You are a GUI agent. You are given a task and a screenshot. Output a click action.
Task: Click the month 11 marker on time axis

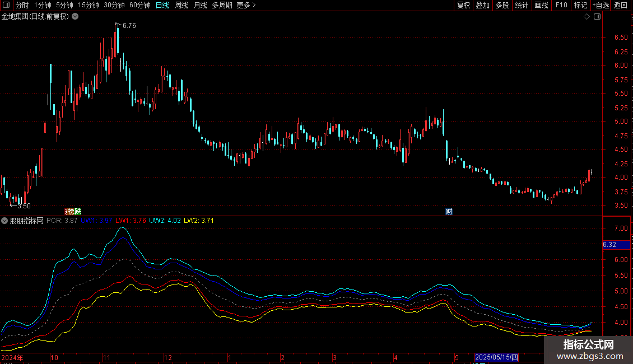pos(106,357)
